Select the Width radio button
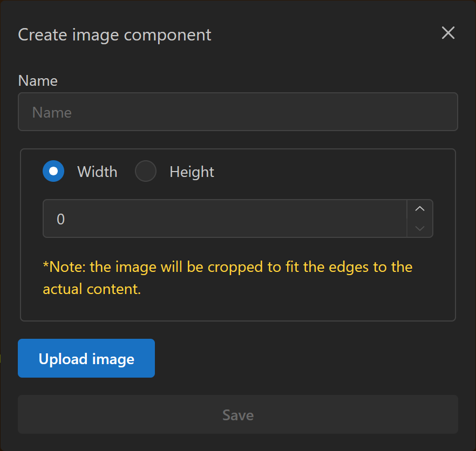The image size is (476, 451). 53,171
